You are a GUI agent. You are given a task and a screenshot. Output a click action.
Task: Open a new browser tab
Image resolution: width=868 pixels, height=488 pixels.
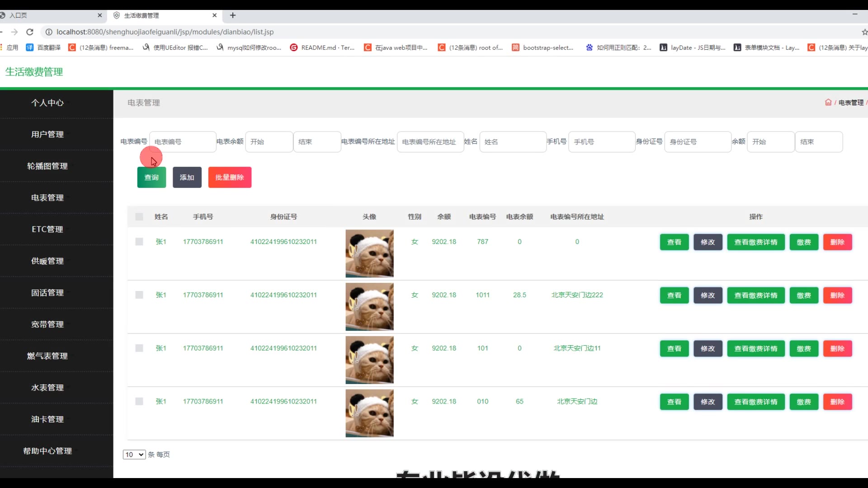pos(233,15)
